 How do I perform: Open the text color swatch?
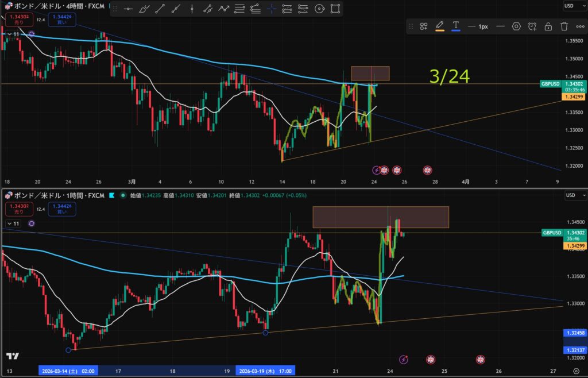tap(455, 26)
